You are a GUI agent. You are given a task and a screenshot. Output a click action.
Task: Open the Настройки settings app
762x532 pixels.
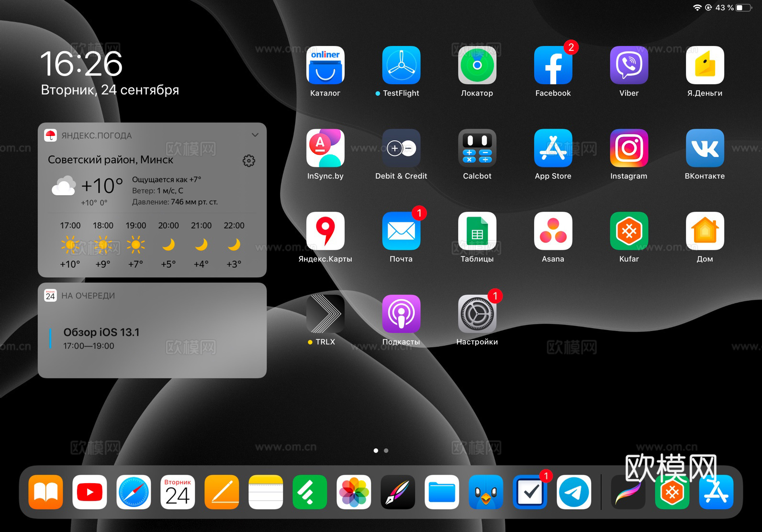pos(477,314)
